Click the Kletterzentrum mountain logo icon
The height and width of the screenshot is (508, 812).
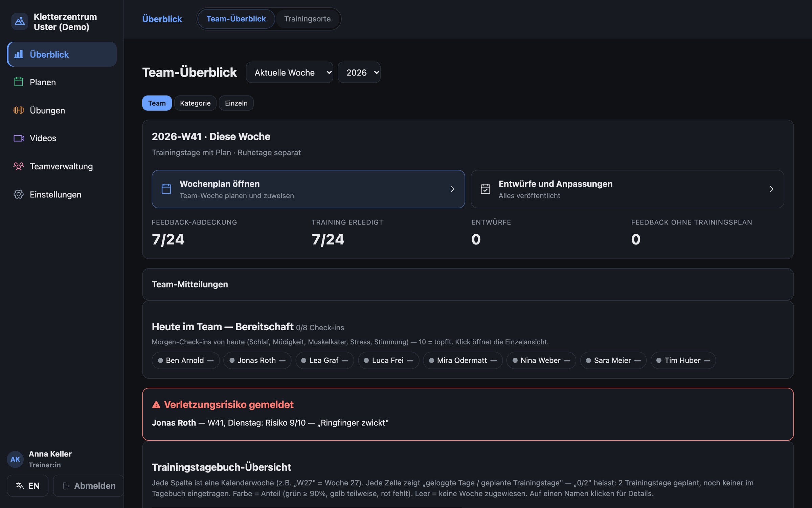click(20, 21)
